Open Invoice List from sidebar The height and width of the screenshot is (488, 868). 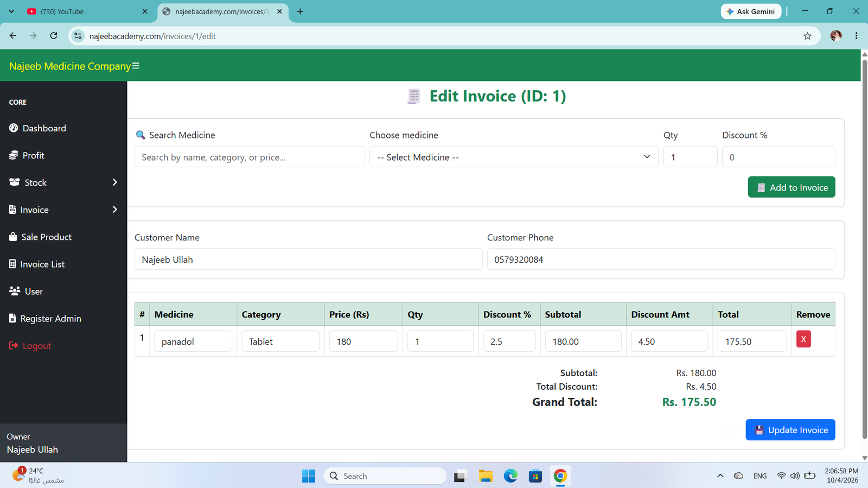pyautogui.click(x=37, y=264)
